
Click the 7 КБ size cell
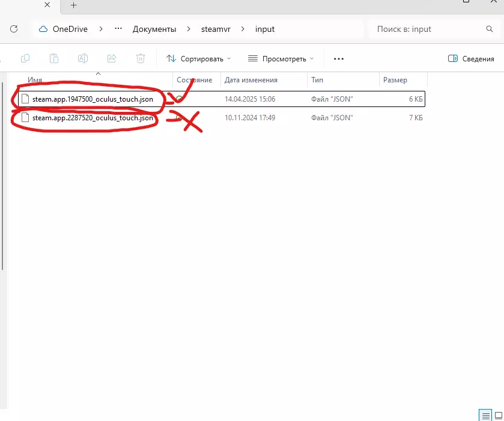[416, 118]
